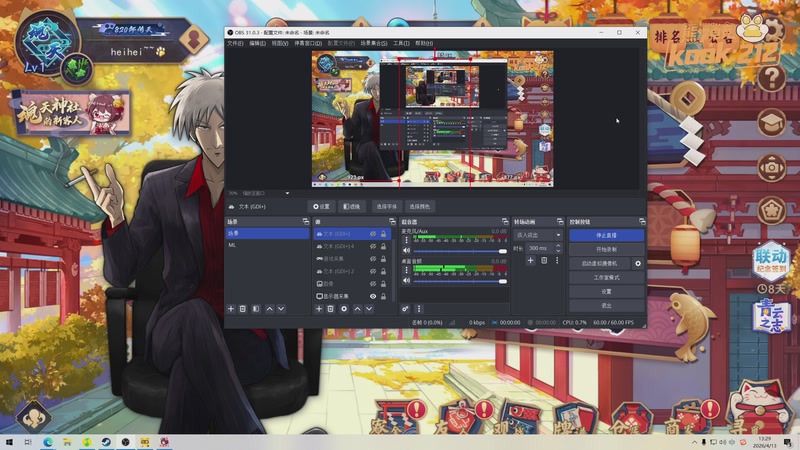Viewport: 800px width, 450px height.
Task: Mute the 桌面音频 channel speaker icon
Action: [x=407, y=281]
